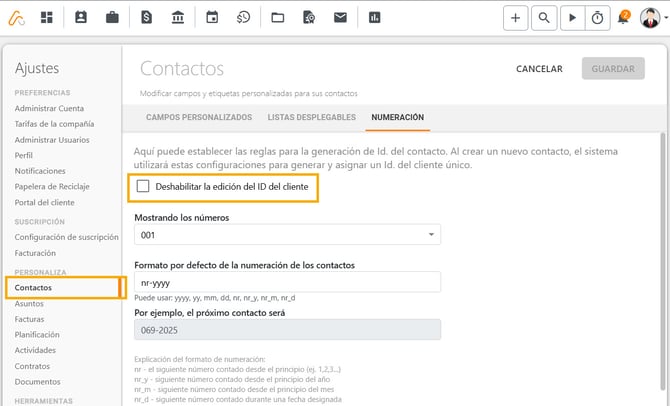The height and width of the screenshot is (406, 670).
Task: Open Administrar Usuarios settings
Action: [x=52, y=140]
